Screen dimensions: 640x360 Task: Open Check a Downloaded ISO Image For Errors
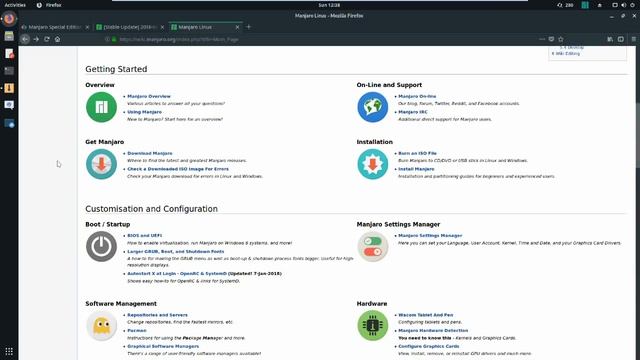178,169
